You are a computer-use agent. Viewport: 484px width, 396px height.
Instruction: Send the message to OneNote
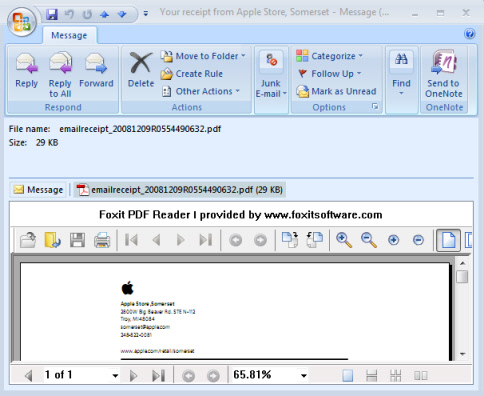(x=444, y=74)
